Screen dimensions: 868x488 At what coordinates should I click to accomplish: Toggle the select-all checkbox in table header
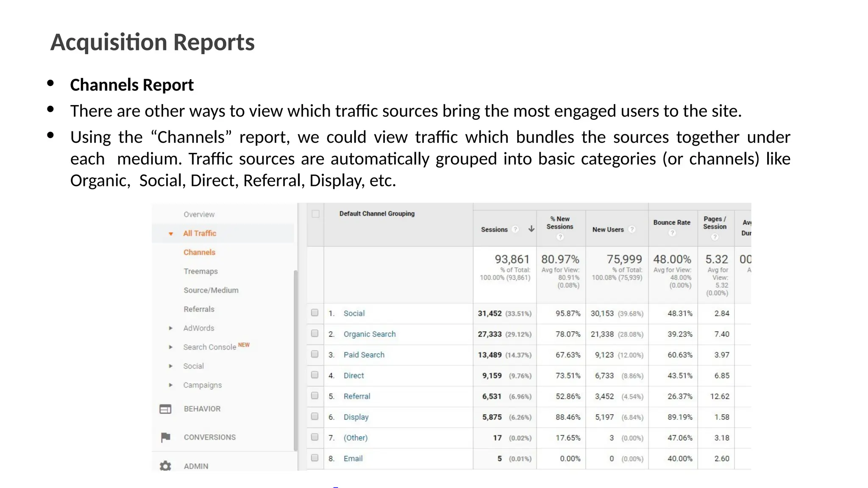click(x=315, y=213)
